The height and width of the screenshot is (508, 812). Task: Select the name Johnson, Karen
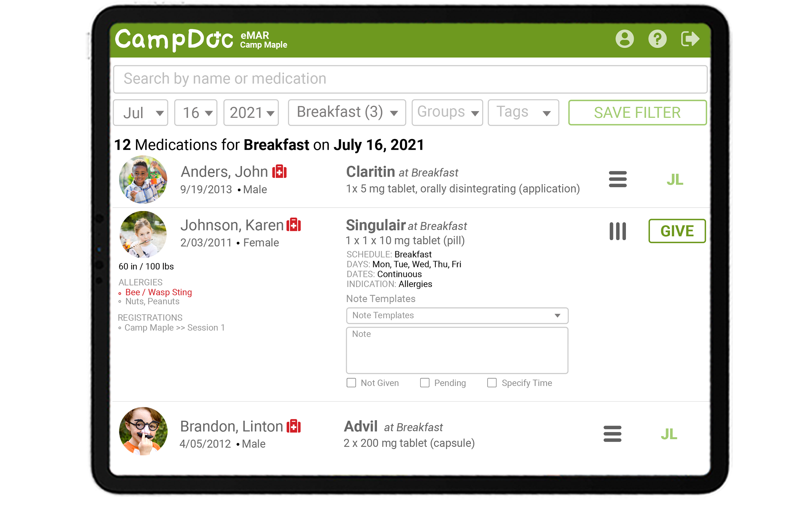232,225
